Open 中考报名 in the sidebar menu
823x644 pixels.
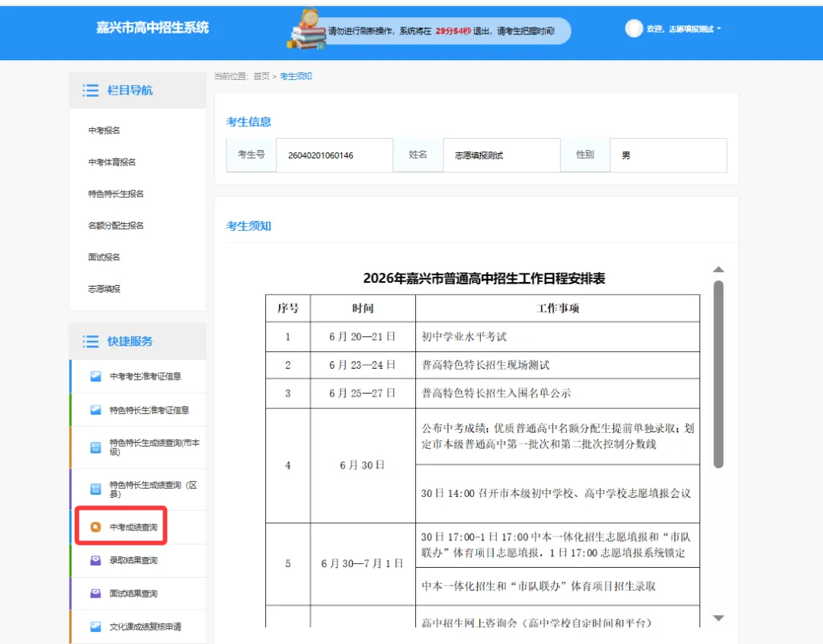pyautogui.click(x=104, y=130)
